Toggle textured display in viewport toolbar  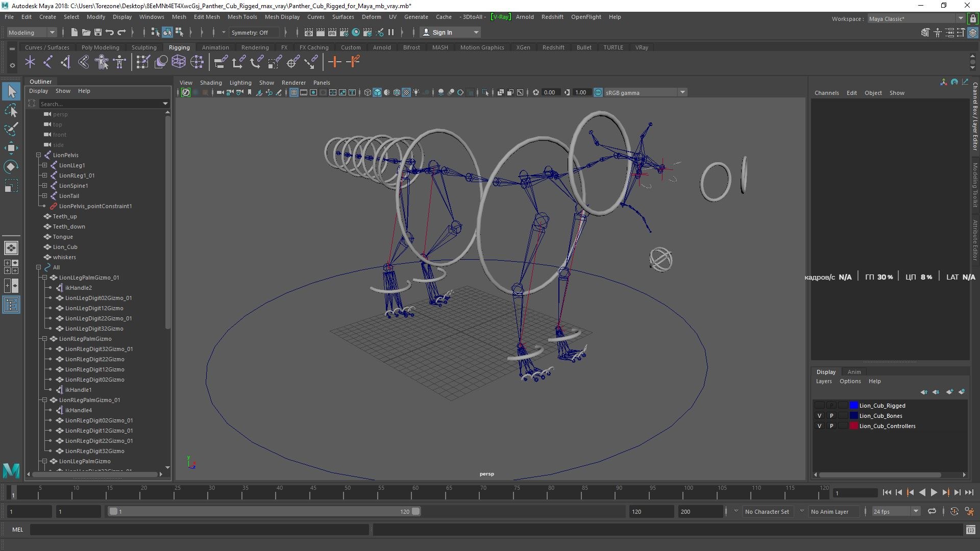tap(406, 92)
